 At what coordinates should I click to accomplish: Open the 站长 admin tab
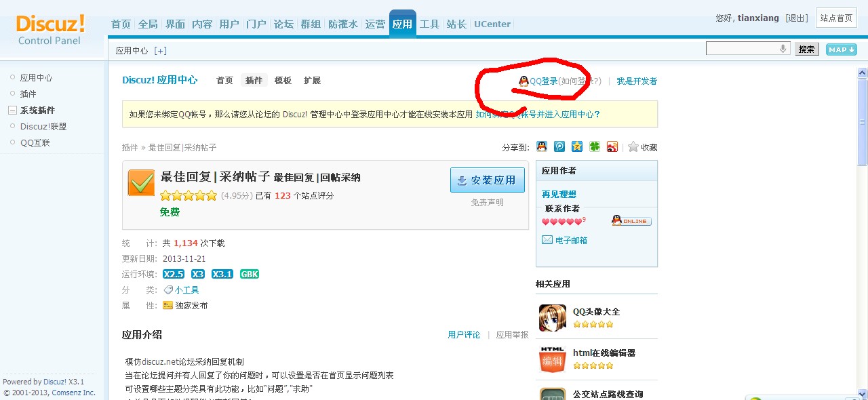pyautogui.click(x=456, y=24)
